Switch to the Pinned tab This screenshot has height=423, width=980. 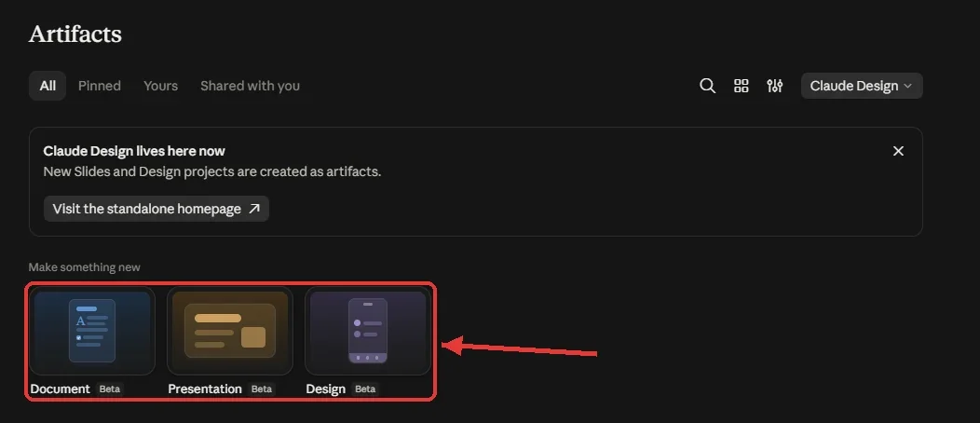coord(100,86)
